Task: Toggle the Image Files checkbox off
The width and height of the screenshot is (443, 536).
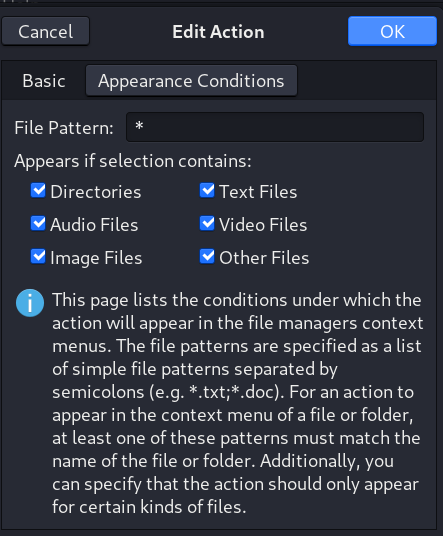Action: (38, 257)
